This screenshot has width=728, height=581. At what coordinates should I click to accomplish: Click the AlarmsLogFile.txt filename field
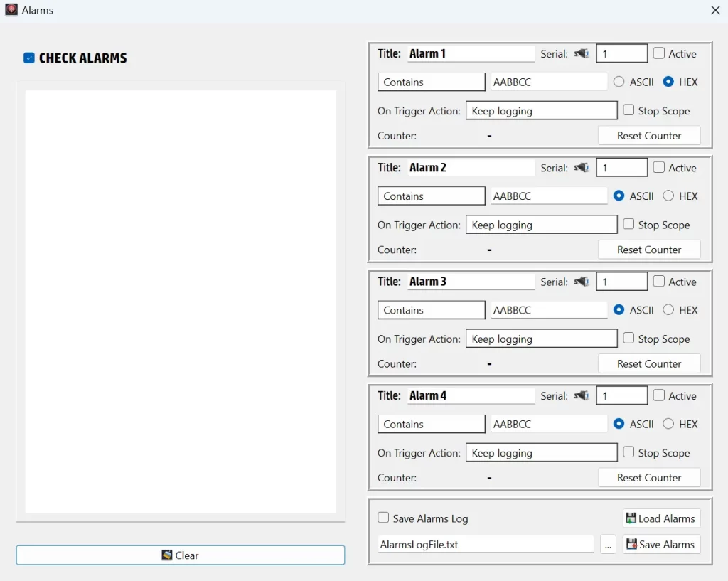point(486,544)
